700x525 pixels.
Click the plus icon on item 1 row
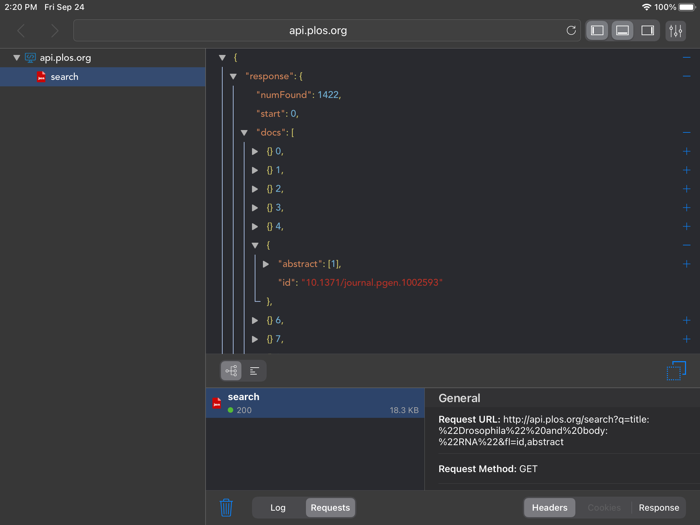tap(687, 170)
